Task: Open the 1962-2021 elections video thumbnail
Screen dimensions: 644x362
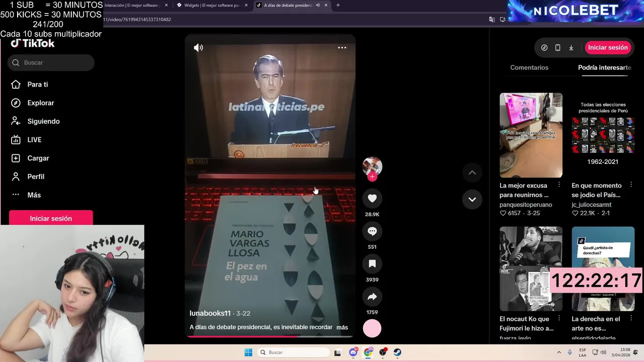Action: (603, 135)
